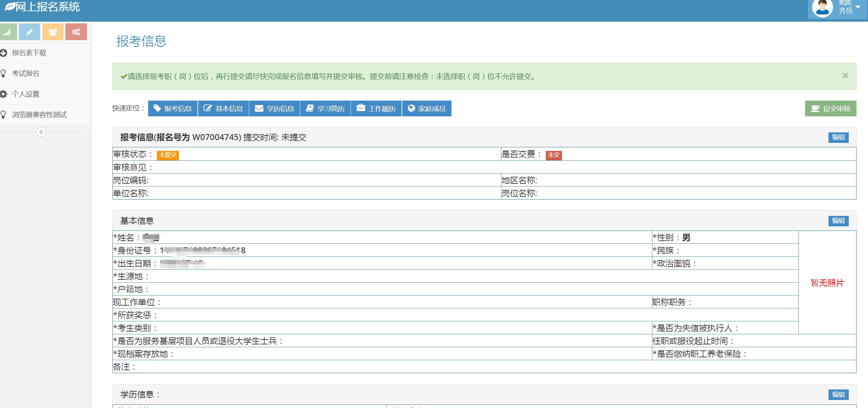
Task: Click the green 提交审核 button
Action: pos(831,109)
